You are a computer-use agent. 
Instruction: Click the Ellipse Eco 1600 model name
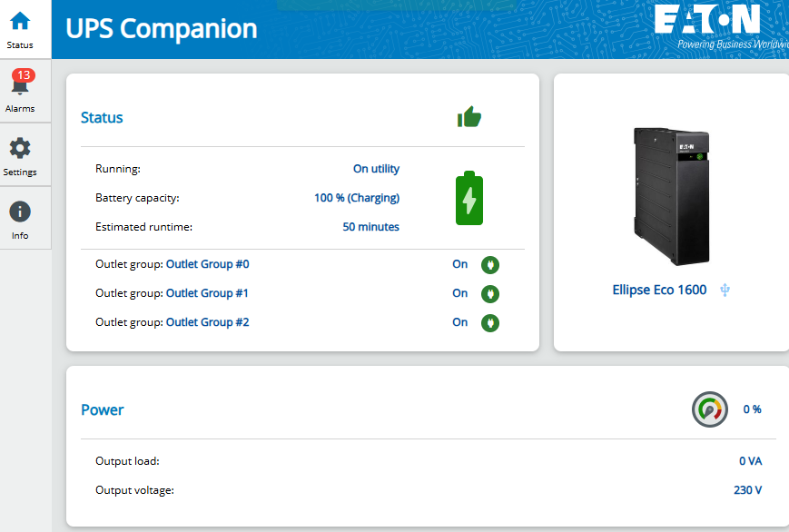tap(659, 291)
